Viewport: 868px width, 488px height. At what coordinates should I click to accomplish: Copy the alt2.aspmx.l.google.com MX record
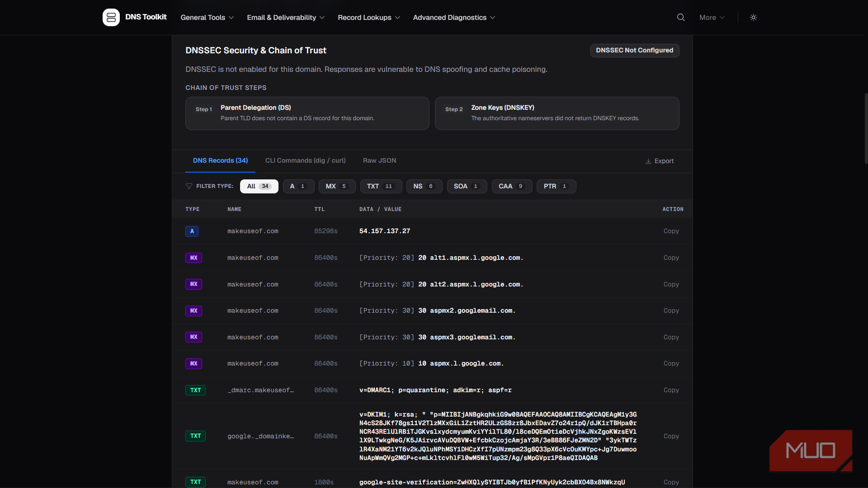tap(671, 284)
